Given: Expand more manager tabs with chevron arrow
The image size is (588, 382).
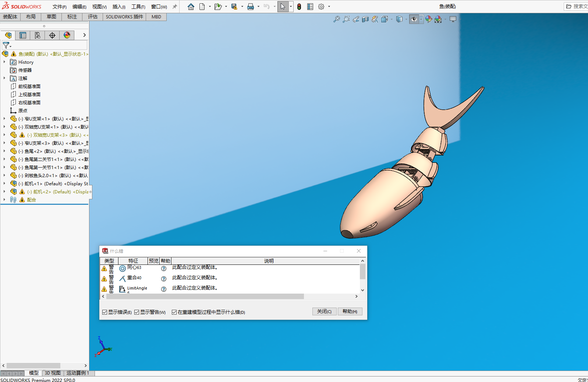Looking at the screenshot, I should tap(84, 35).
